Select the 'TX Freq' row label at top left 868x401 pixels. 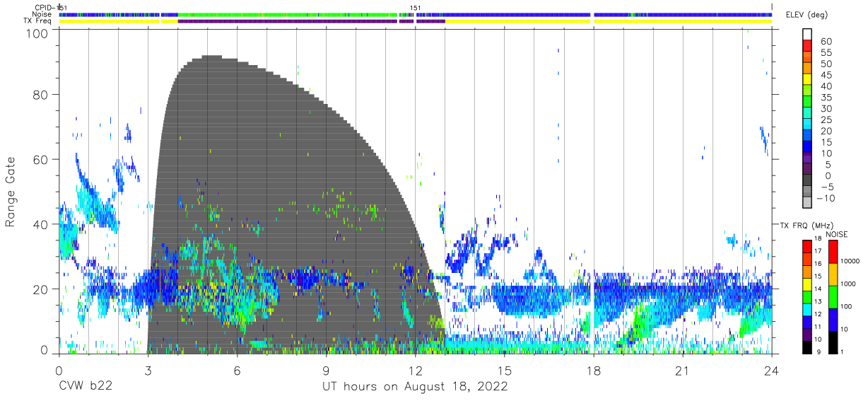click(x=38, y=21)
